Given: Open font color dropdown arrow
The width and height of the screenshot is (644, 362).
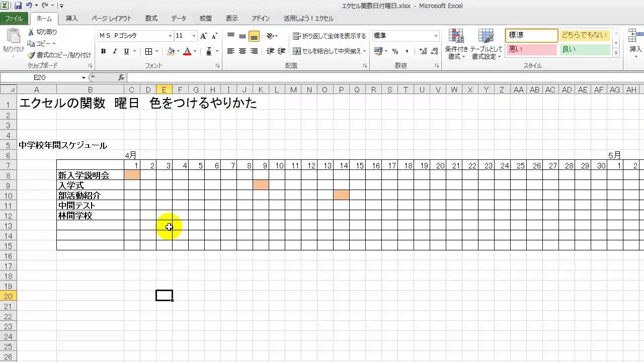Looking at the screenshot, I should [x=195, y=51].
